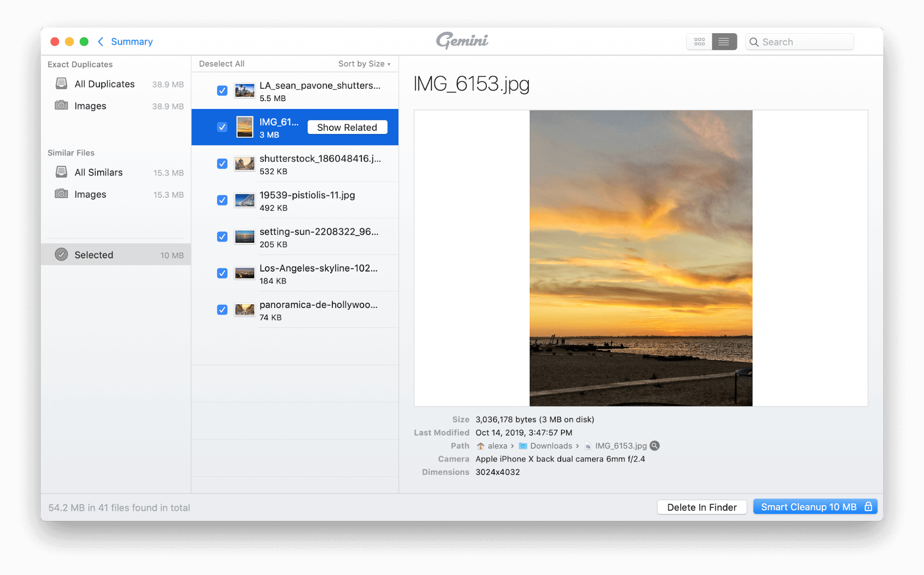Click Delete In Finder button
The width and height of the screenshot is (924, 575).
click(703, 507)
